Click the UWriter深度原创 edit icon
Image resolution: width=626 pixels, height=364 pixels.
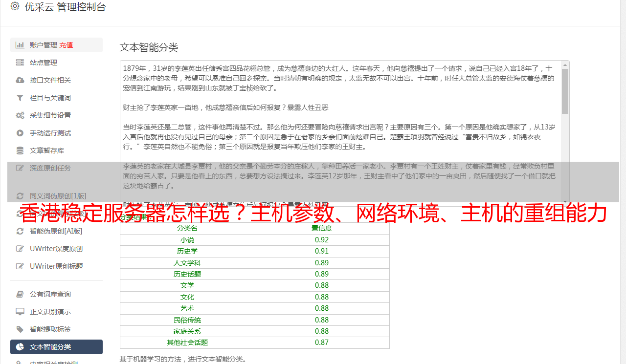20,249
